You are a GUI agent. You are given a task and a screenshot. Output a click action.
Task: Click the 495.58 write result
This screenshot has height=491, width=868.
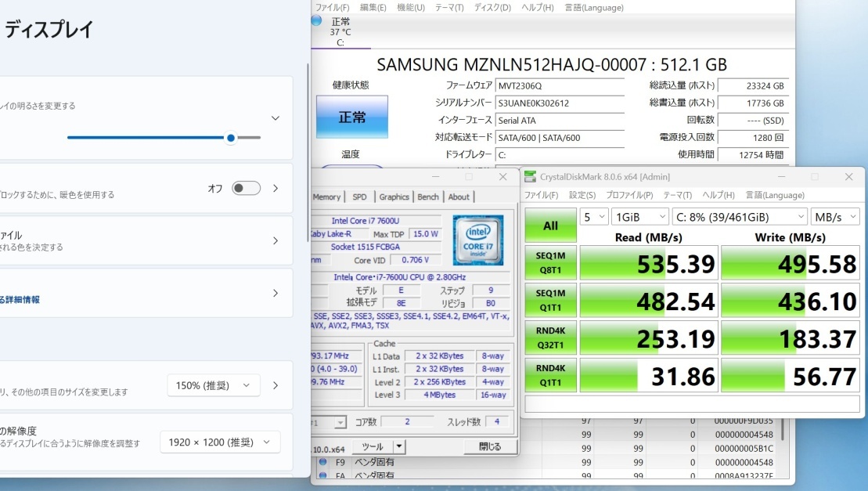[x=791, y=263]
